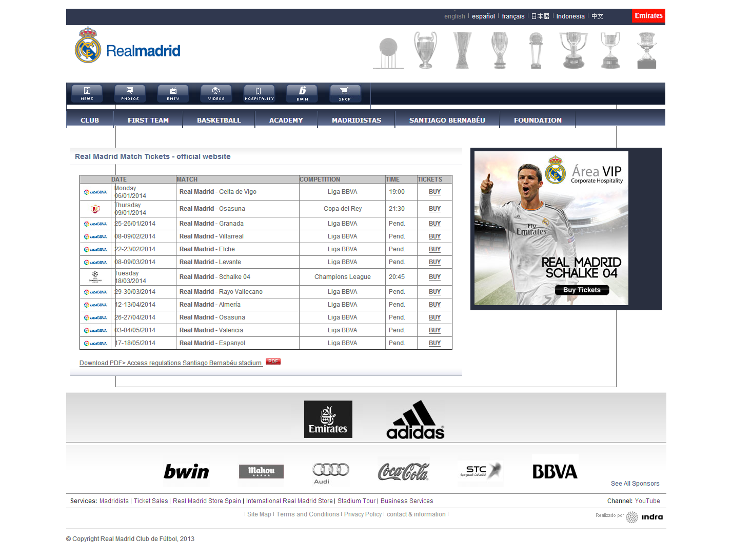This screenshot has height=560, width=732.
Task: Click the 'Copa del Rey' competition cell
Action: [x=342, y=209]
